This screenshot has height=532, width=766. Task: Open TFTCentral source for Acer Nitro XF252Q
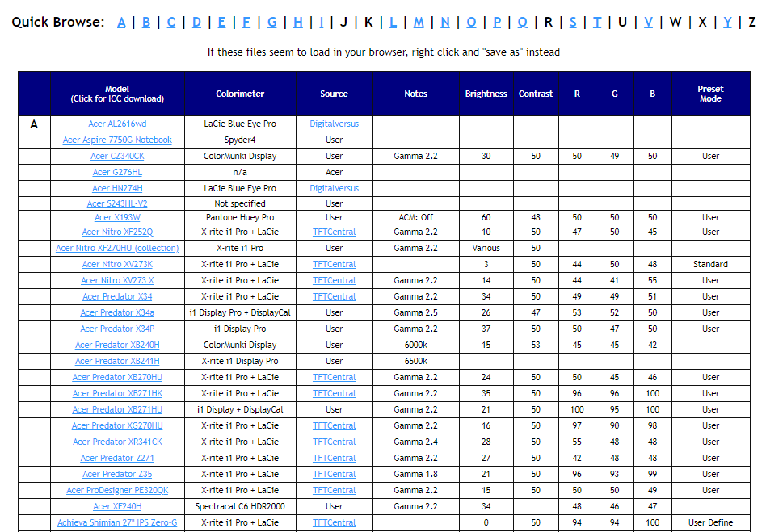click(335, 232)
